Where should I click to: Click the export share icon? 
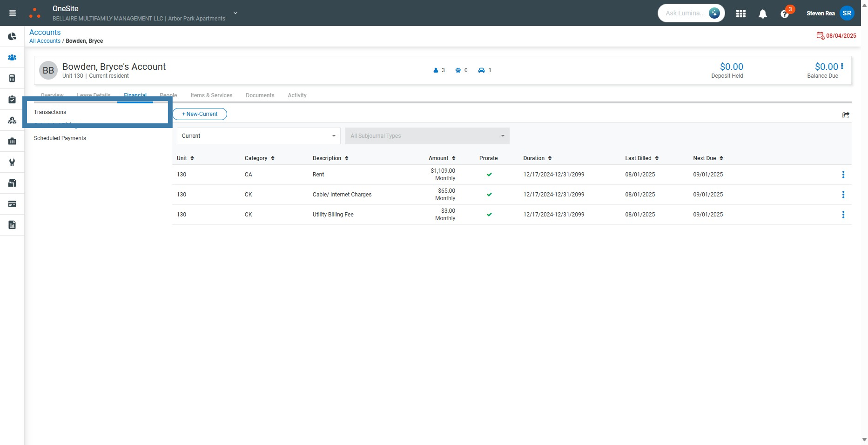(x=846, y=115)
